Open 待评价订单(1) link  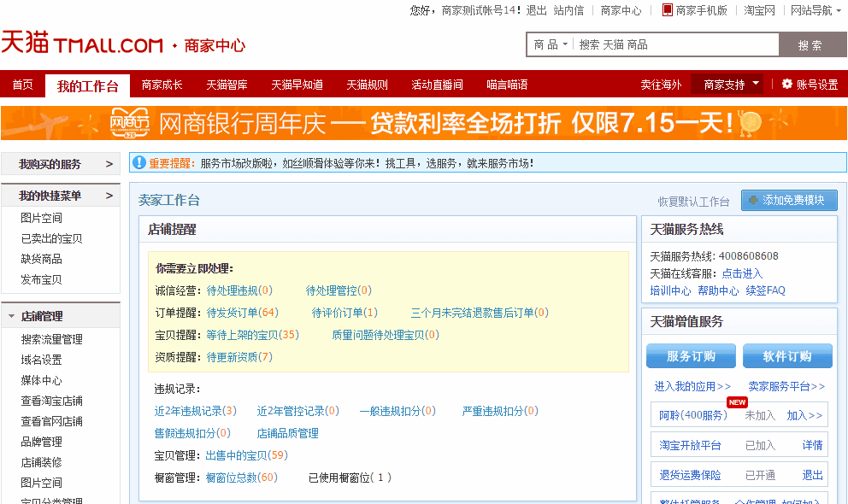[x=344, y=313]
